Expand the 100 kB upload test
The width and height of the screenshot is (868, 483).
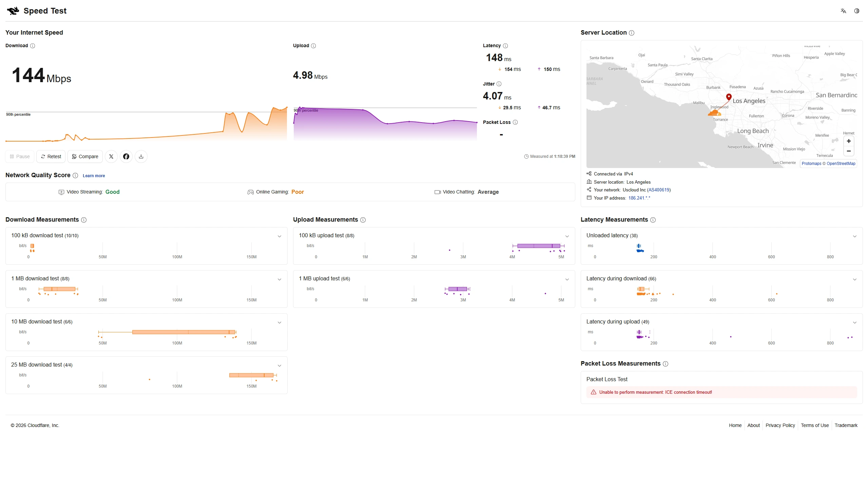click(567, 236)
